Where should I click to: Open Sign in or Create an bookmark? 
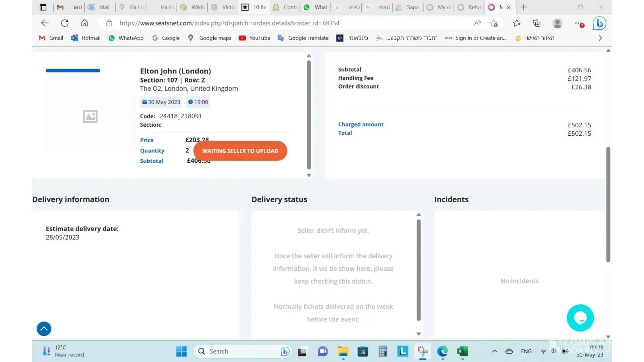[476, 38]
